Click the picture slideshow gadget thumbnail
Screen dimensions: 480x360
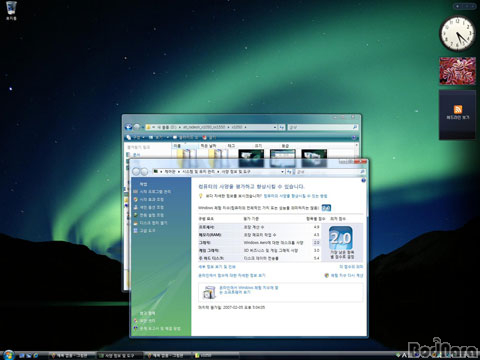[457, 71]
